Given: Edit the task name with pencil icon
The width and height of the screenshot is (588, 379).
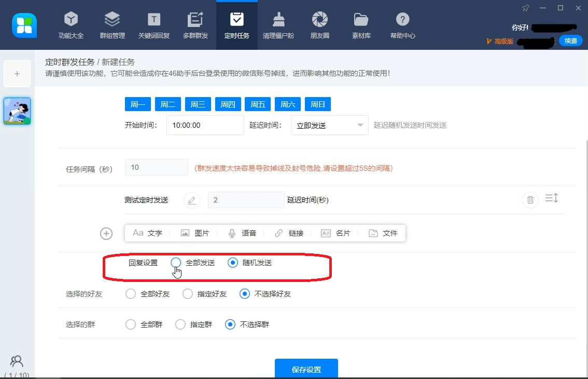Looking at the screenshot, I should [192, 200].
